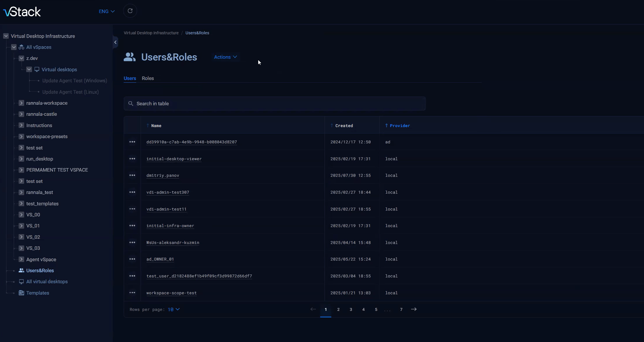The height and width of the screenshot is (342, 644).
Task: Go to page 3 of the table
Action: (x=351, y=309)
